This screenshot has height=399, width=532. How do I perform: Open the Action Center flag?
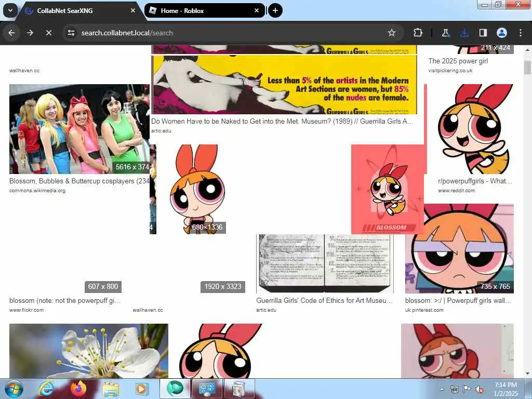click(467, 389)
